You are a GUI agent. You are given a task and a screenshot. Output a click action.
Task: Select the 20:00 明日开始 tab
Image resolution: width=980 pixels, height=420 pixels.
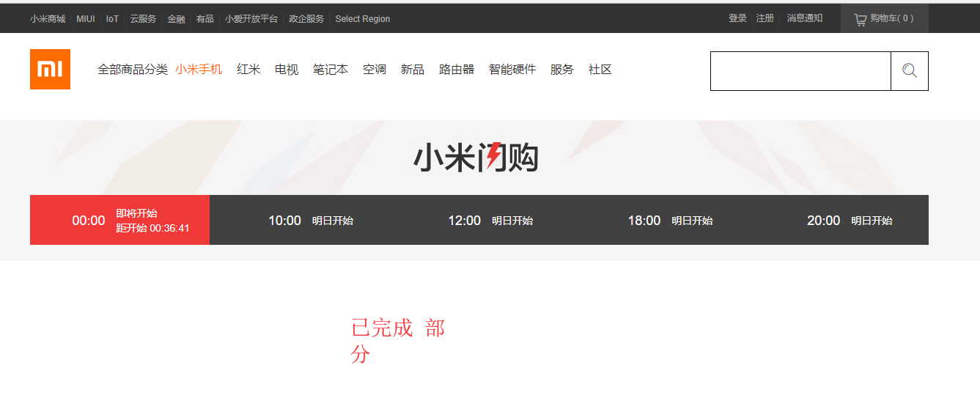(839, 220)
